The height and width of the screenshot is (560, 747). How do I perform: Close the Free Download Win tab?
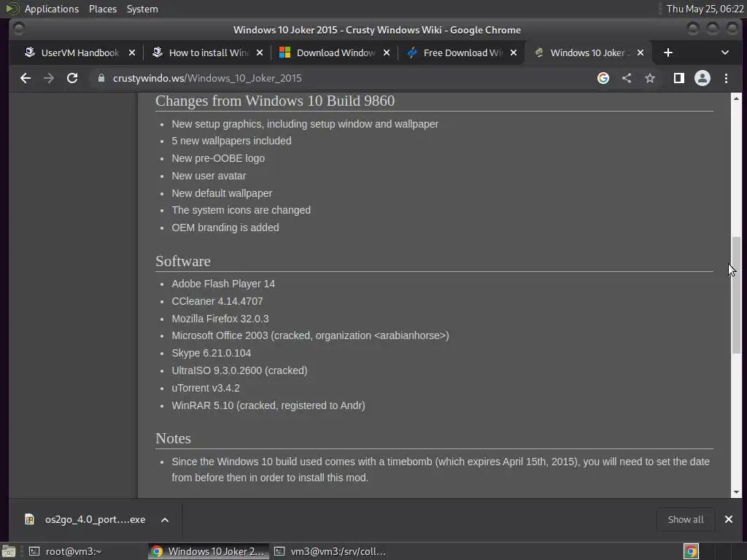(x=514, y=52)
